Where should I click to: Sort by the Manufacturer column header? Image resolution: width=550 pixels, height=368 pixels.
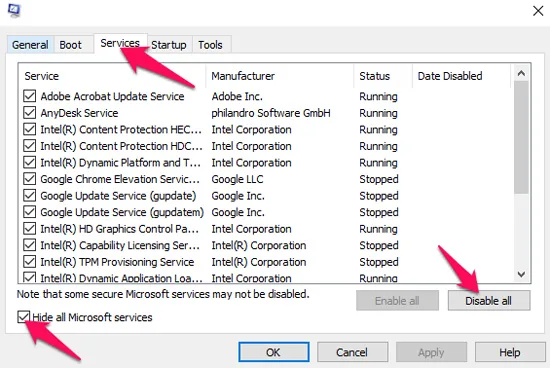[x=280, y=76]
